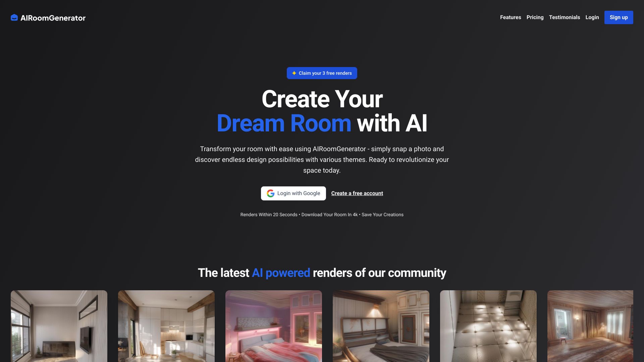Click 'Create a free account' link
The image size is (644, 362).
click(357, 193)
